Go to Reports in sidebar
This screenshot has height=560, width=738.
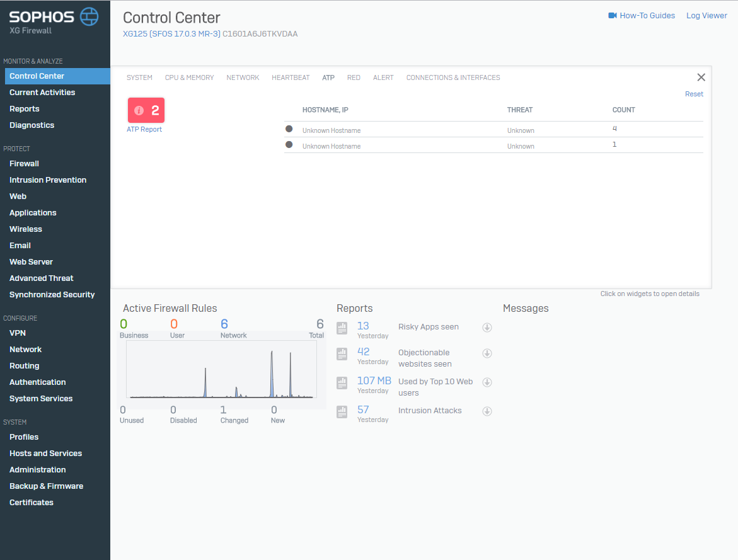click(25, 109)
